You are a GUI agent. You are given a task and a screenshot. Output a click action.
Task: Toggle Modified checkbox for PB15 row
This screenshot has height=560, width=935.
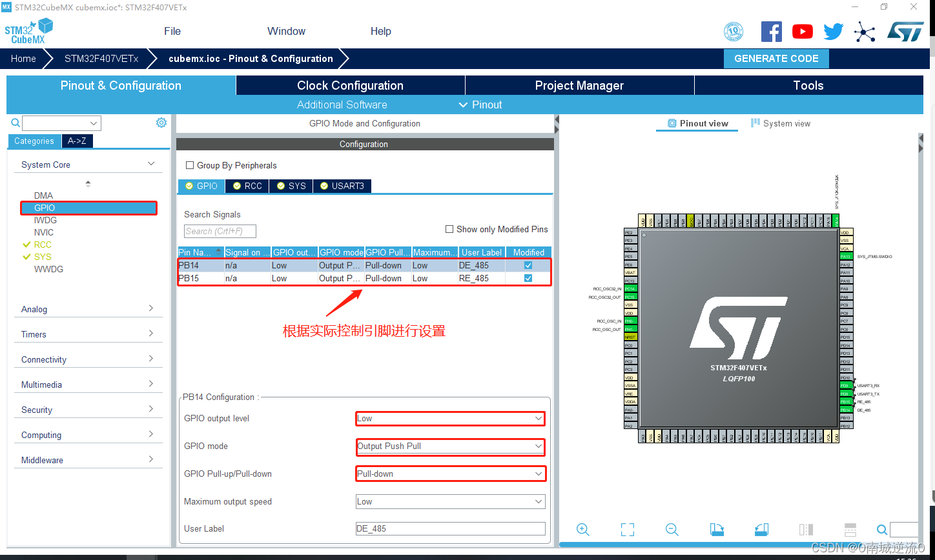[x=528, y=278]
